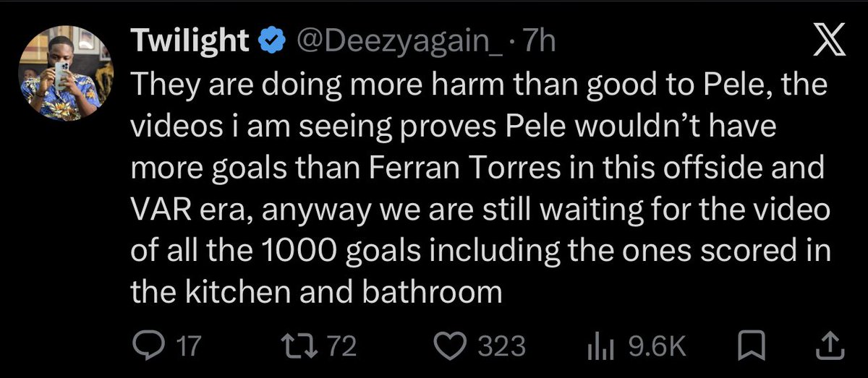The image size is (868, 378).
Task: Click the reply count 17
Action: [x=188, y=347]
